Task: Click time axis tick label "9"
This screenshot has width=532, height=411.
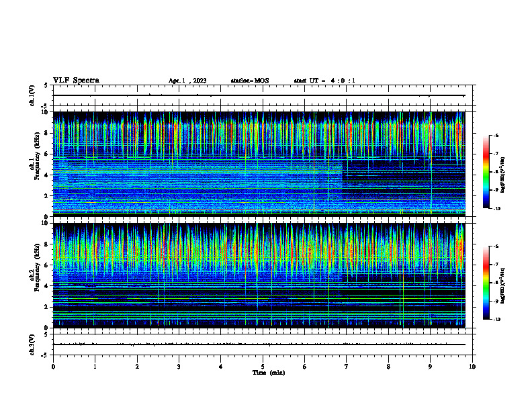Action: point(430,367)
